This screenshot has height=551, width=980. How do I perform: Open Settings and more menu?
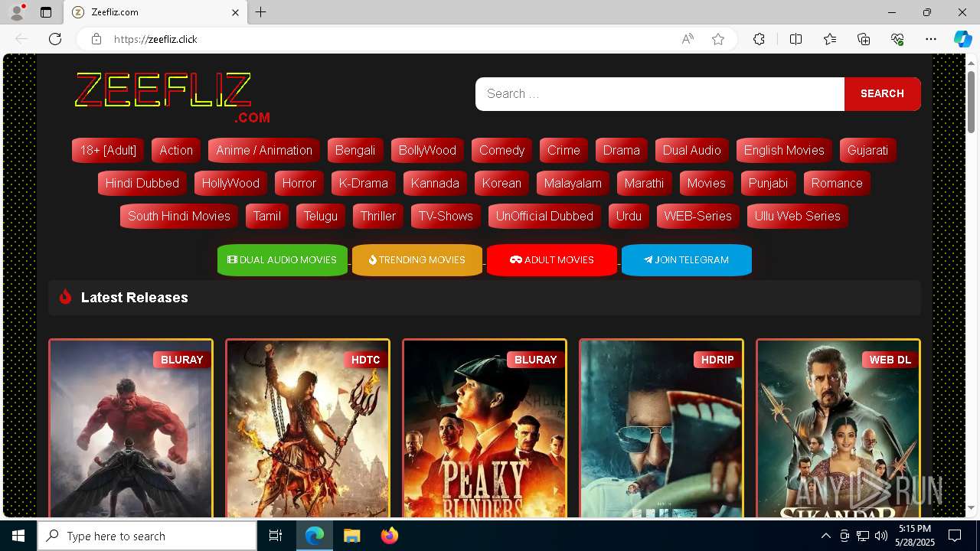pos(931,39)
